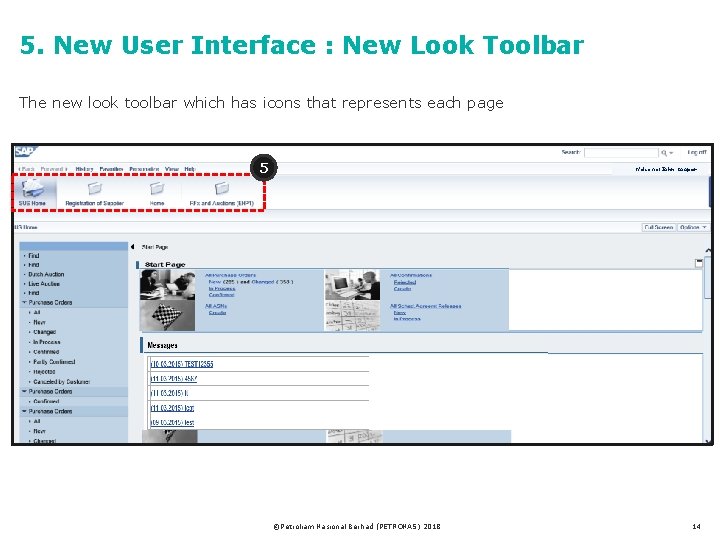Open the All Purchase Orders link

231,275
